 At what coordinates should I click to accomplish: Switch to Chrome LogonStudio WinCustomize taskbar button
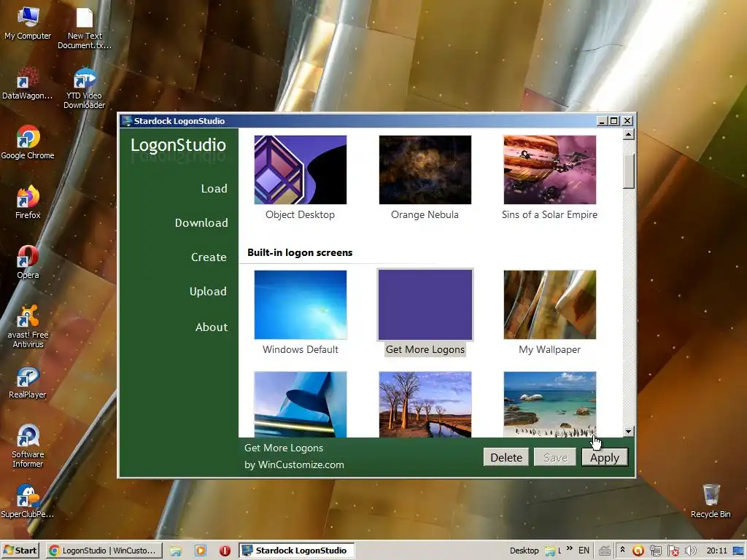[104, 551]
